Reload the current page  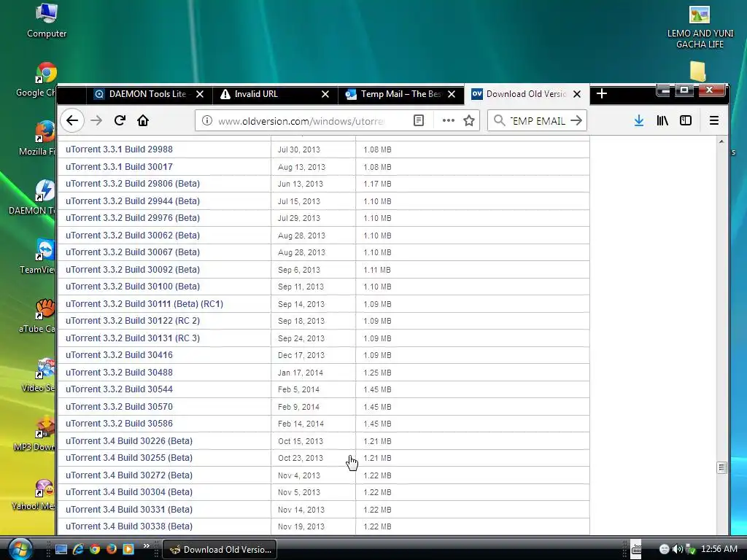click(120, 120)
